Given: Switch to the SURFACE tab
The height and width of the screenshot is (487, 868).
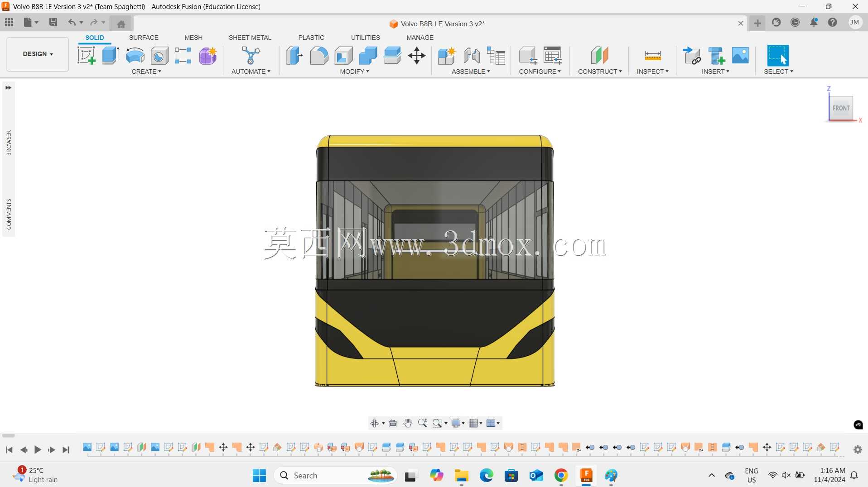Looking at the screenshot, I should tap(144, 38).
